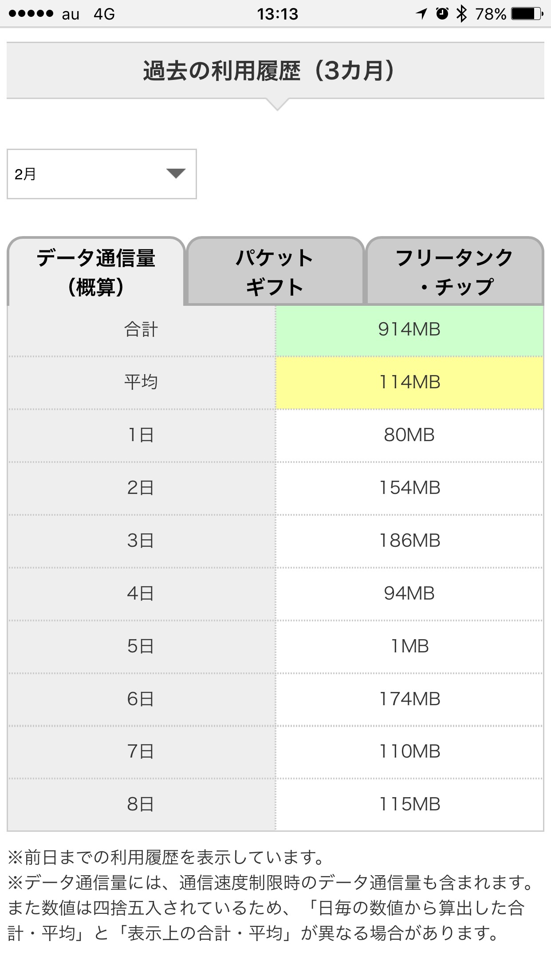The image size is (551, 980).
Task: Tap the 13:13 clock in status bar
Action: pos(278,14)
